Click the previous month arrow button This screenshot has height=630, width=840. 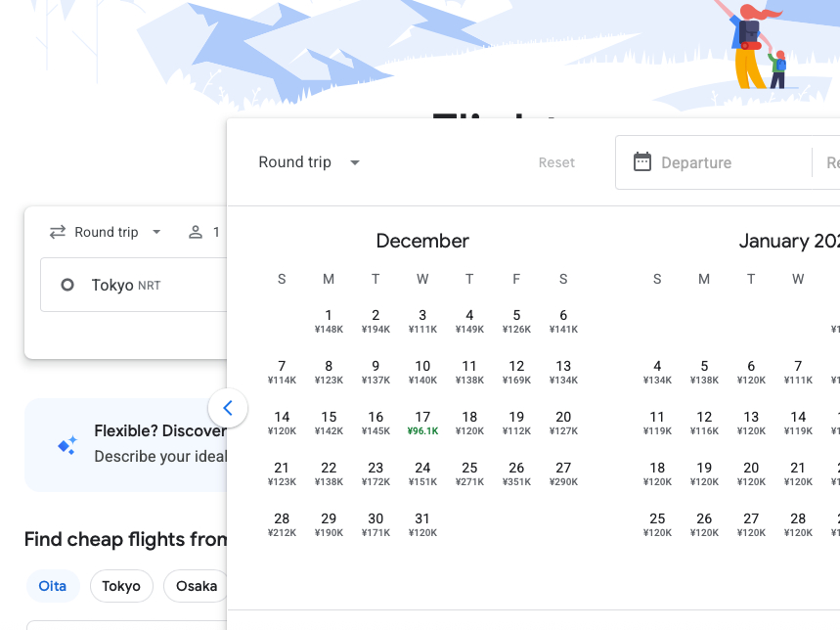228,408
